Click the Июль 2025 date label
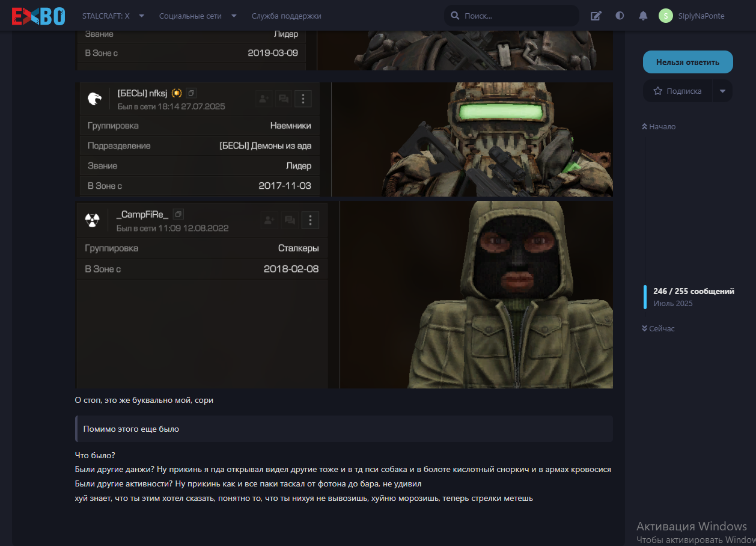Viewport: 756px width, 546px height. click(x=673, y=304)
